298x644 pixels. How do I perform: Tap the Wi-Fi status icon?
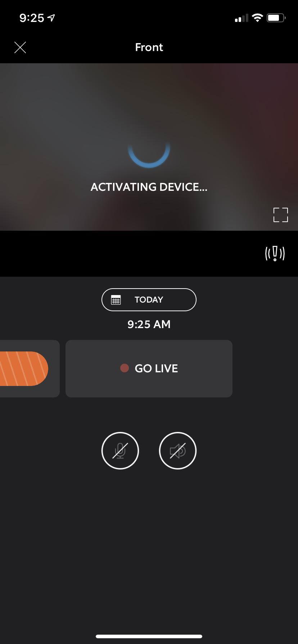(x=257, y=18)
